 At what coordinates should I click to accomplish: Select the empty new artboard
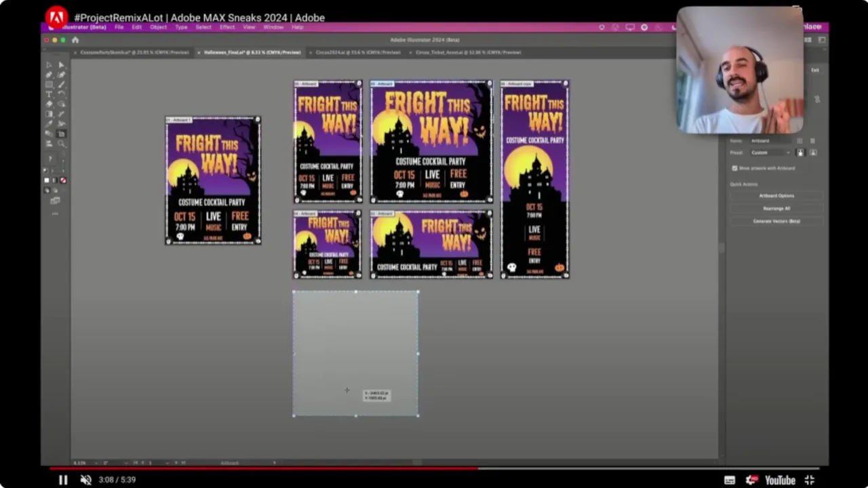tap(355, 353)
